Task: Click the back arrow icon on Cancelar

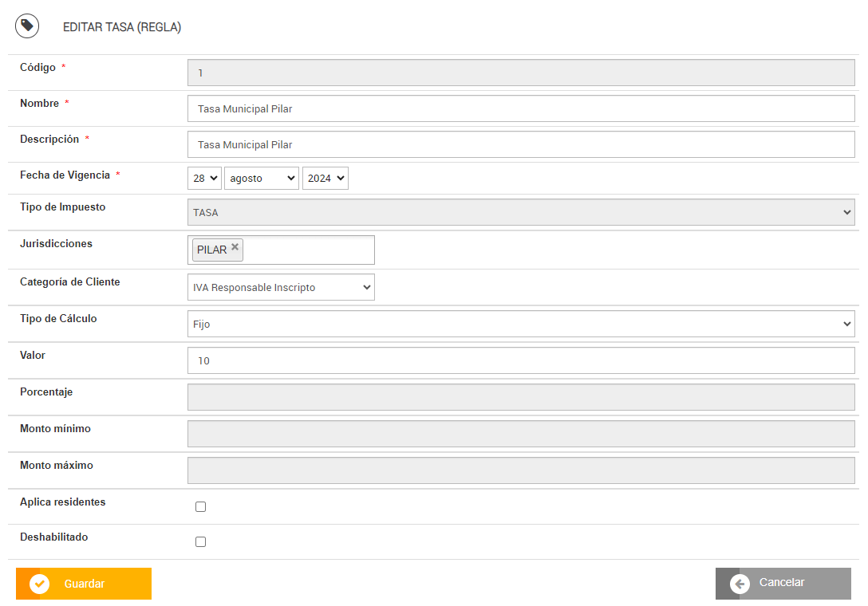Action: [740, 584]
